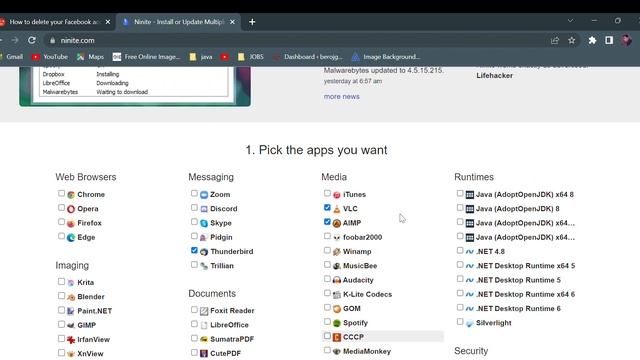This screenshot has height=360, width=640.
Task: Uncheck the Thunderbird checkbox
Action: pyautogui.click(x=194, y=251)
